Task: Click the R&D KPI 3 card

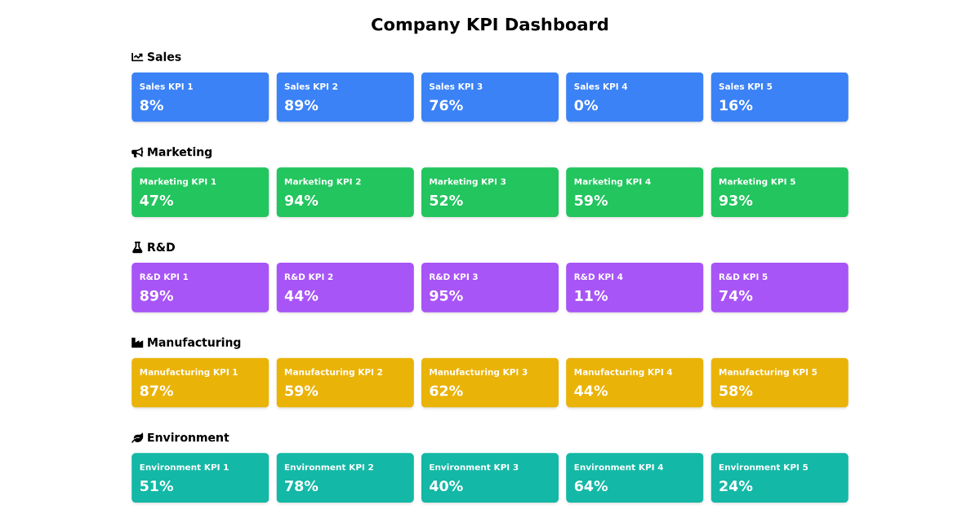Action: coord(490,287)
